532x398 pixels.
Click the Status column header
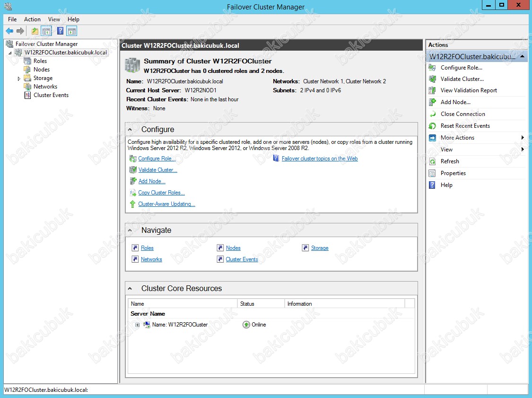pos(261,304)
